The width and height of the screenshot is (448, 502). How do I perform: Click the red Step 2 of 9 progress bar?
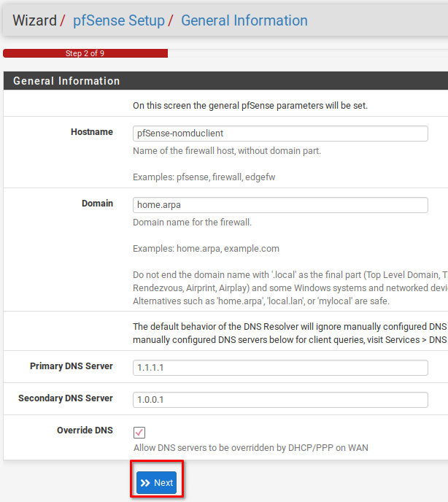coord(85,53)
